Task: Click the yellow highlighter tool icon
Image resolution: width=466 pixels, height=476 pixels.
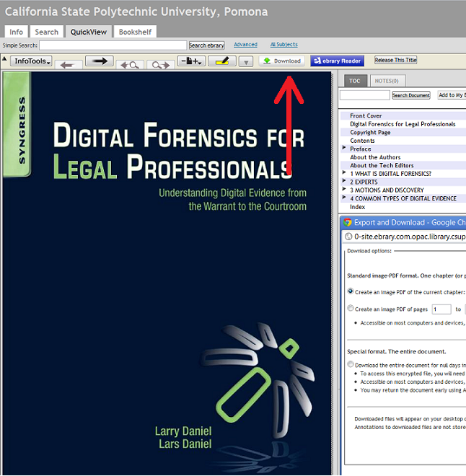Action: [x=222, y=61]
